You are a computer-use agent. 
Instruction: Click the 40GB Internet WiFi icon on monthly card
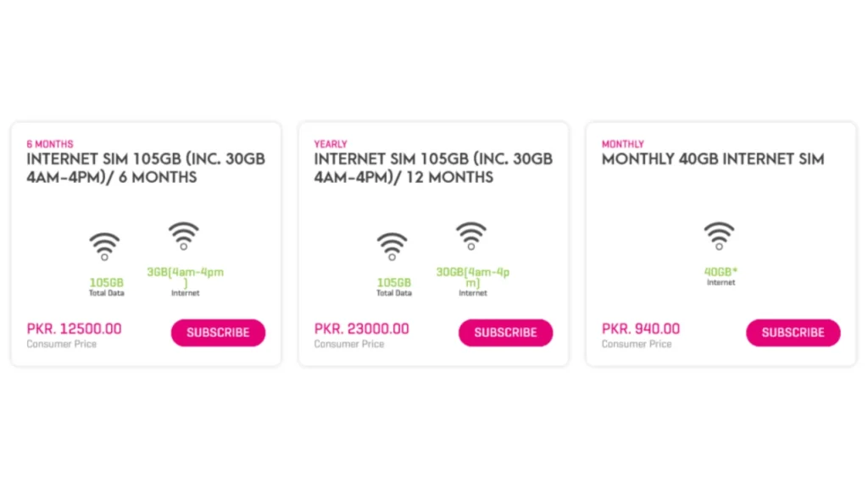pyautogui.click(x=719, y=236)
